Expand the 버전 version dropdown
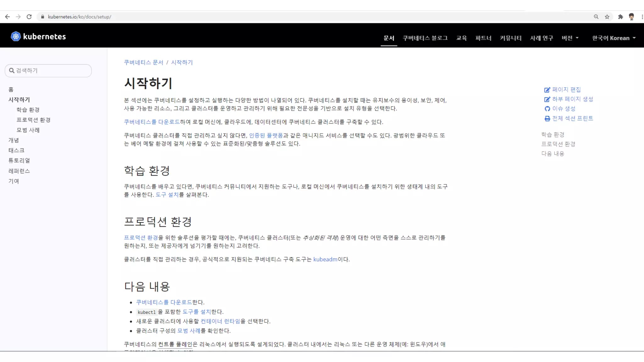 tap(570, 38)
